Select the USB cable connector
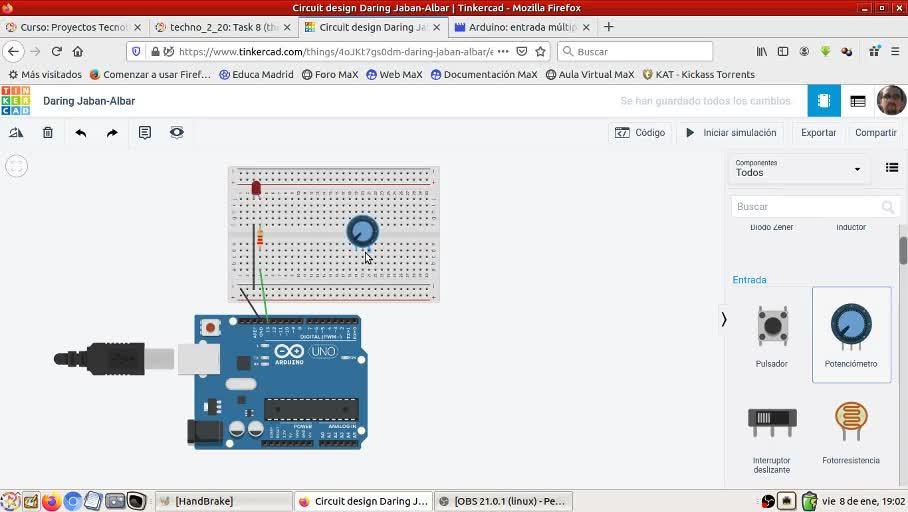The width and height of the screenshot is (908, 512). tap(116, 359)
